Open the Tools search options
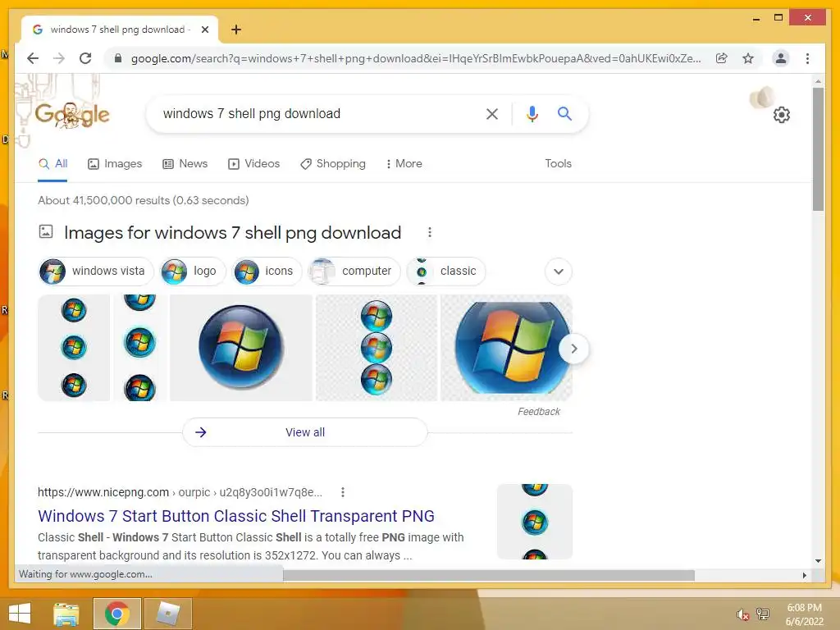The height and width of the screenshot is (630, 840). [x=558, y=163]
